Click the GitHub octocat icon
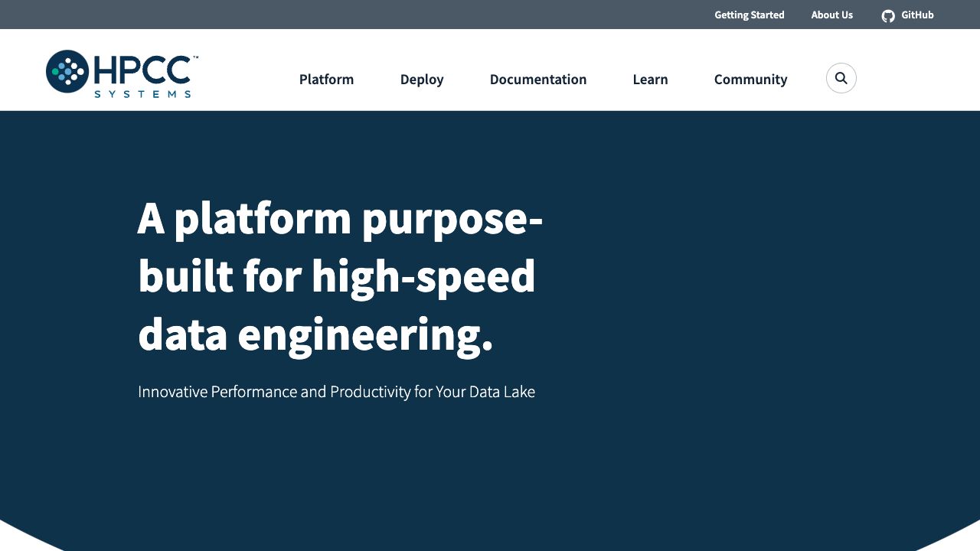The image size is (980, 551). [888, 15]
